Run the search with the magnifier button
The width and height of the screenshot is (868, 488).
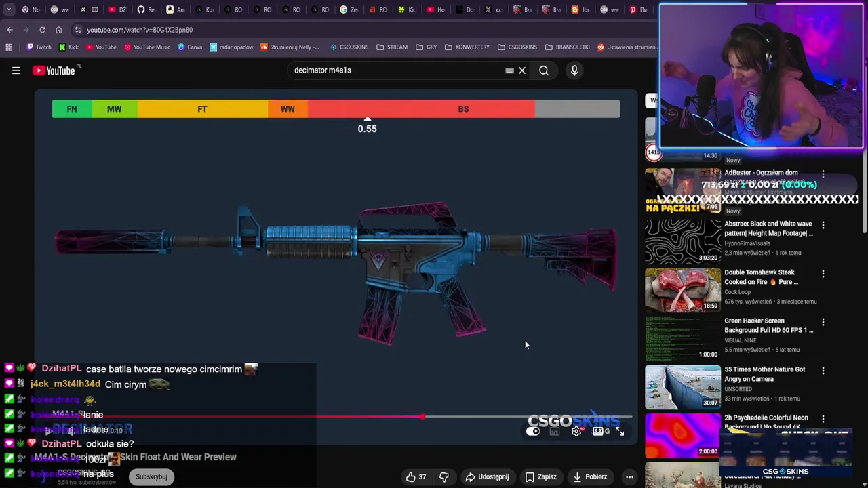tap(544, 70)
